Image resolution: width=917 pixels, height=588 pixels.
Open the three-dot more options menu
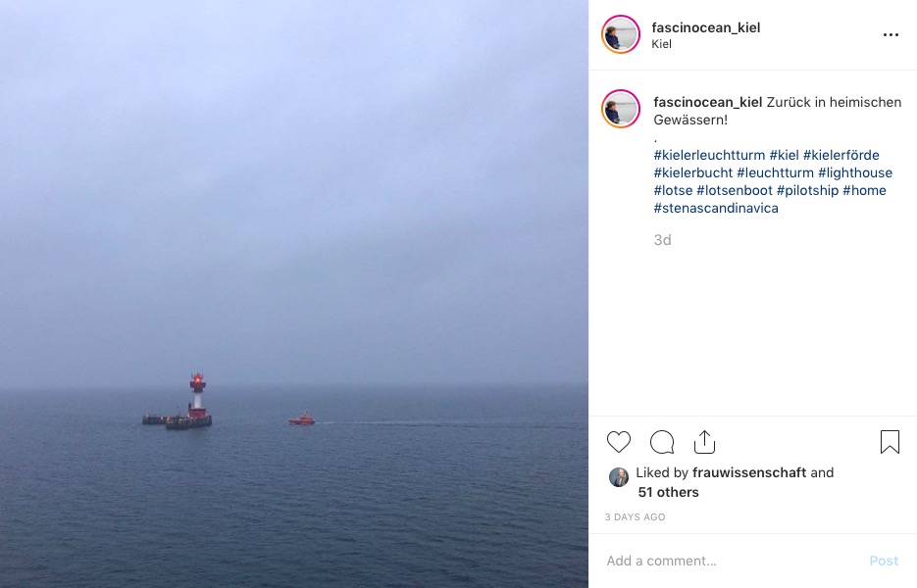click(891, 35)
